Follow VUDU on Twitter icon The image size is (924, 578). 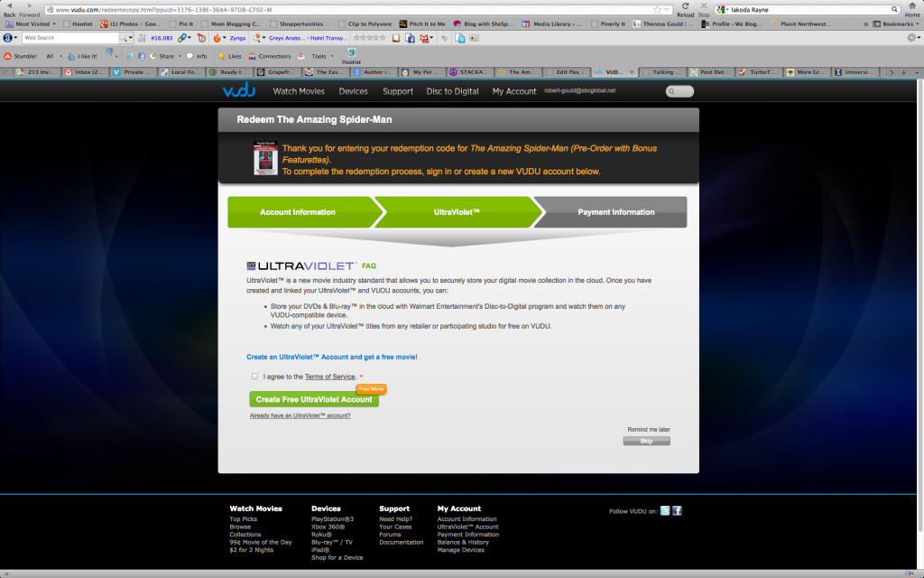pyautogui.click(x=665, y=511)
